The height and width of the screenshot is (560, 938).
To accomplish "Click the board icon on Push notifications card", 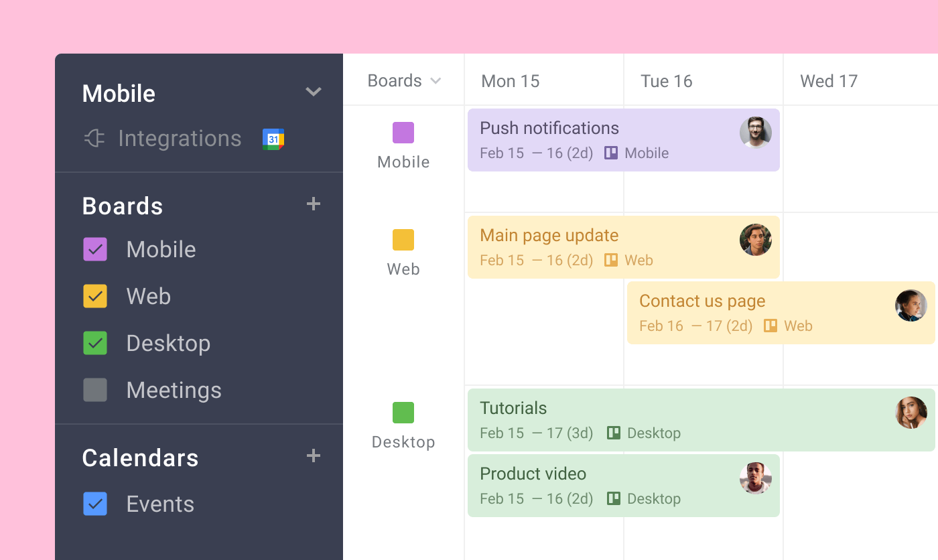I will pyautogui.click(x=610, y=153).
